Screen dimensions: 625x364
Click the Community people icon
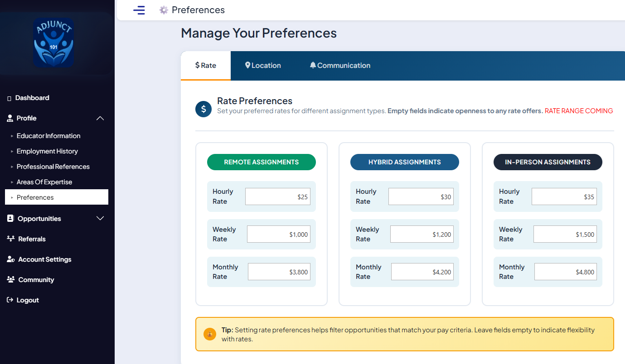tap(11, 280)
